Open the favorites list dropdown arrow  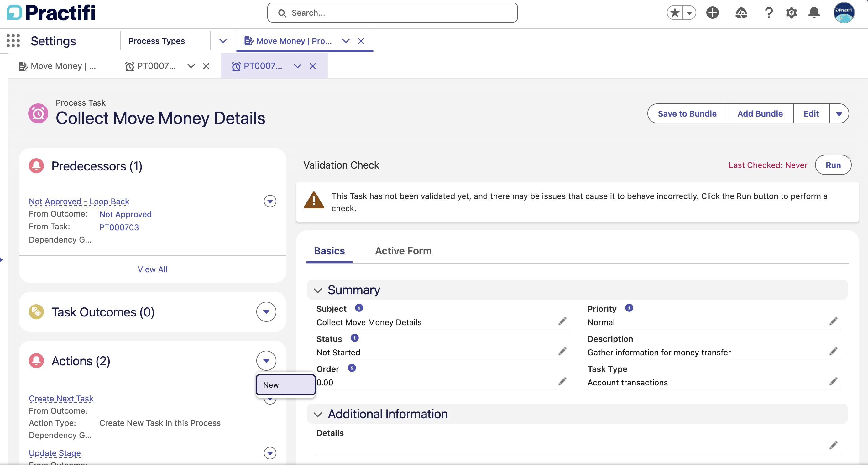[689, 13]
